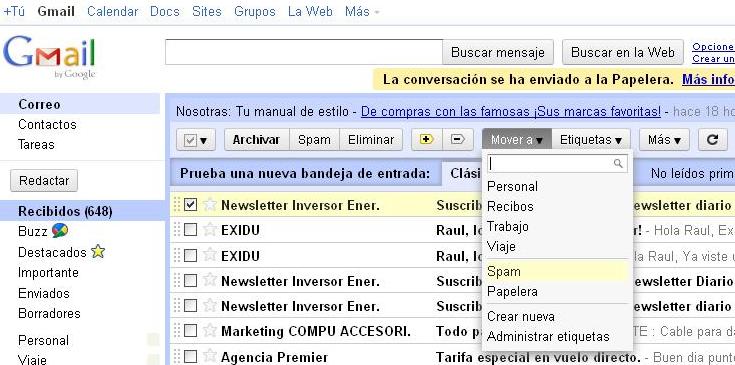Click the Buzz icon in sidebar

coord(60,230)
